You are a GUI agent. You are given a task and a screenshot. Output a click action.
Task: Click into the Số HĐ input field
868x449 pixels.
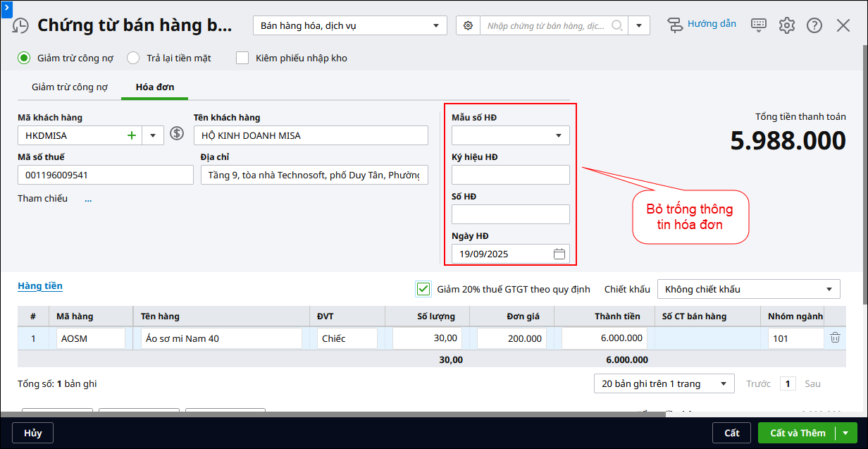point(510,214)
